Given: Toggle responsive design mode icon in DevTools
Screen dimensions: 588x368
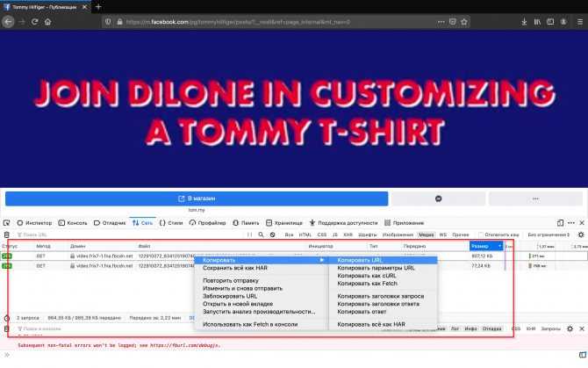Looking at the screenshot, I should 560,223.
